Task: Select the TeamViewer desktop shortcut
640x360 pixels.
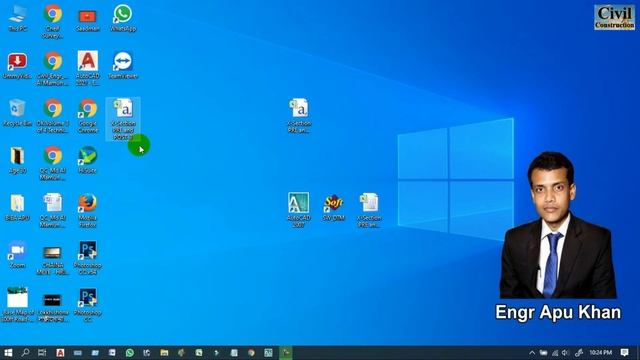Action: [123, 65]
